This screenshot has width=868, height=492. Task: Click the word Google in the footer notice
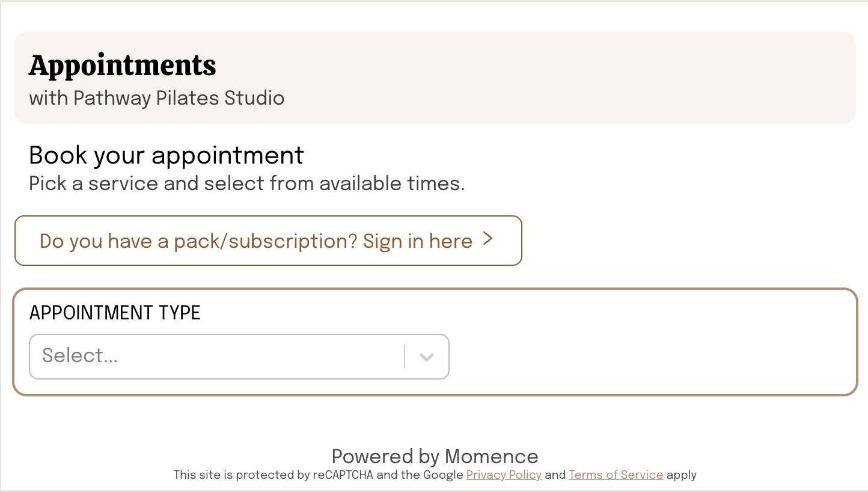coord(443,475)
